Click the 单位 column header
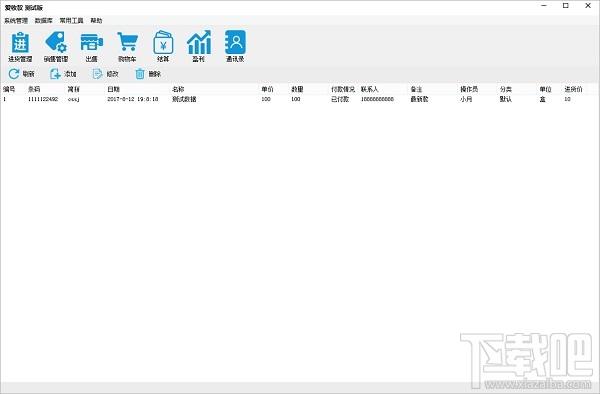The width and height of the screenshot is (600, 394). click(x=546, y=89)
